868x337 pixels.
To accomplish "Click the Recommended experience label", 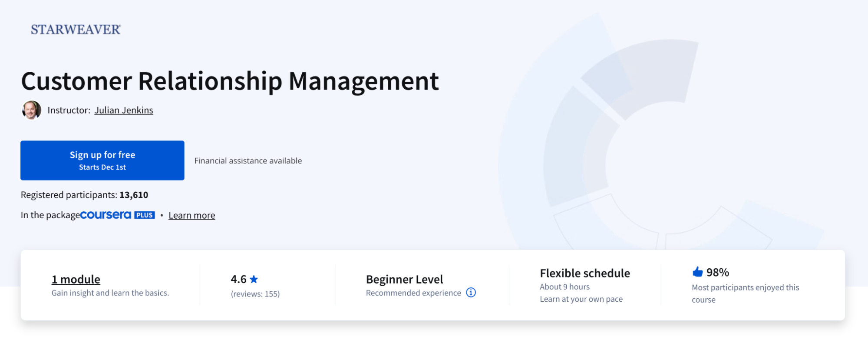I will point(413,293).
